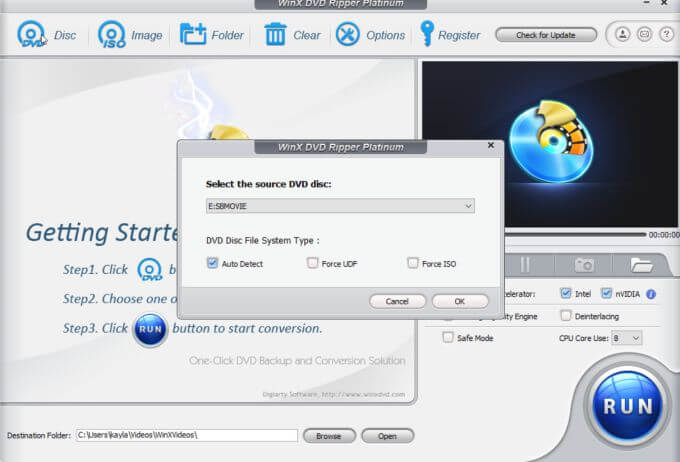Click the DVD Disc icon in toolbar

(x=31, y=34)
